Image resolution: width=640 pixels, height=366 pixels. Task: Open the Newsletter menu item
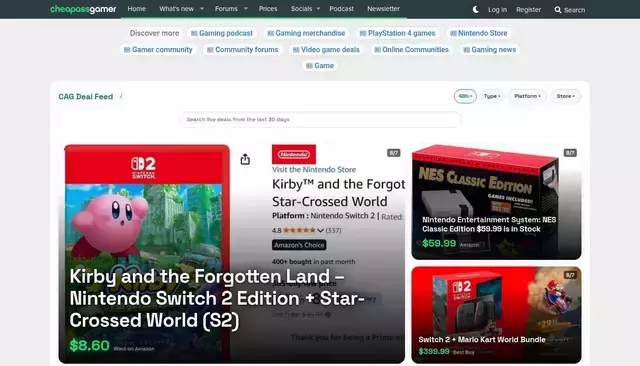click(x=383, y=9)
